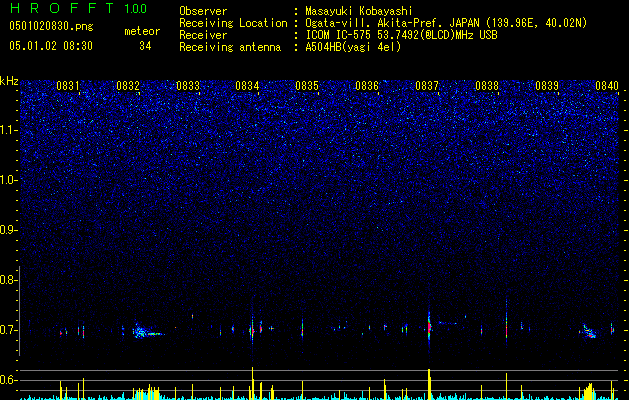This screenshot has width=629, height=400.
Task: Click the 0837 time marker
Action: click(427, 85)
